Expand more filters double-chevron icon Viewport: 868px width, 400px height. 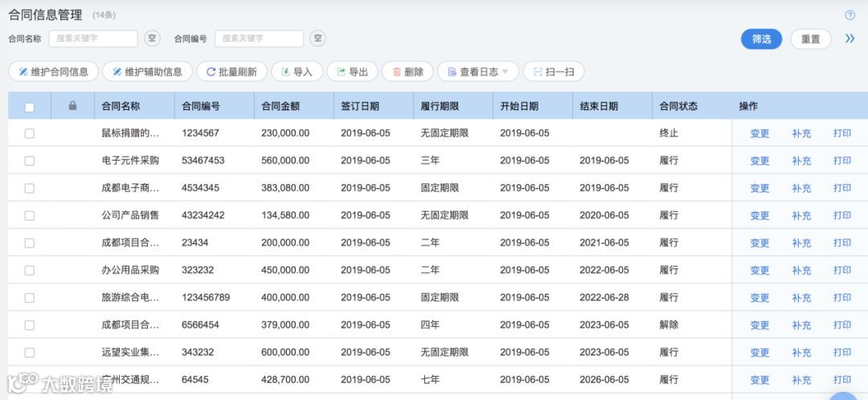850,39
